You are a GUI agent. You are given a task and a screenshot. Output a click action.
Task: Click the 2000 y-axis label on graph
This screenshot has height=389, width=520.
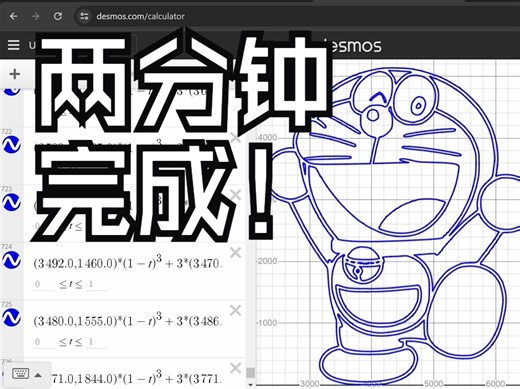[x=268, y=261]
